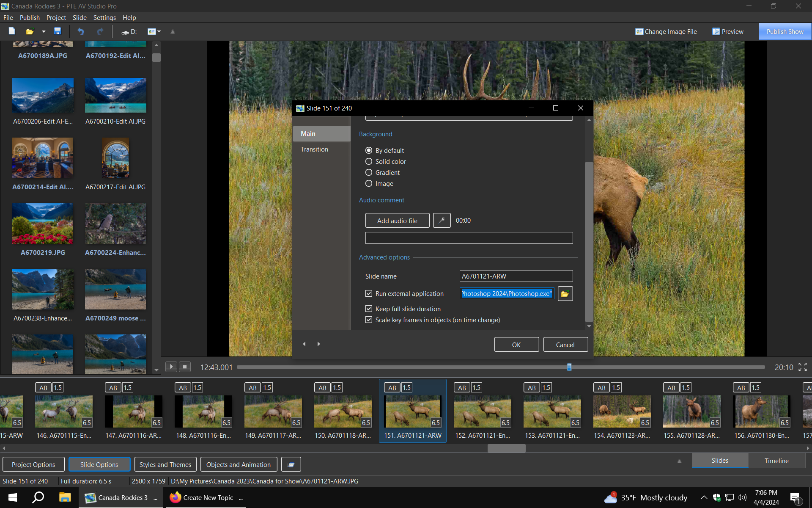Open Windows search icon in taskbar
This screenshot has width=812, height=508.
pyautogui.click(x=38, y=497)
